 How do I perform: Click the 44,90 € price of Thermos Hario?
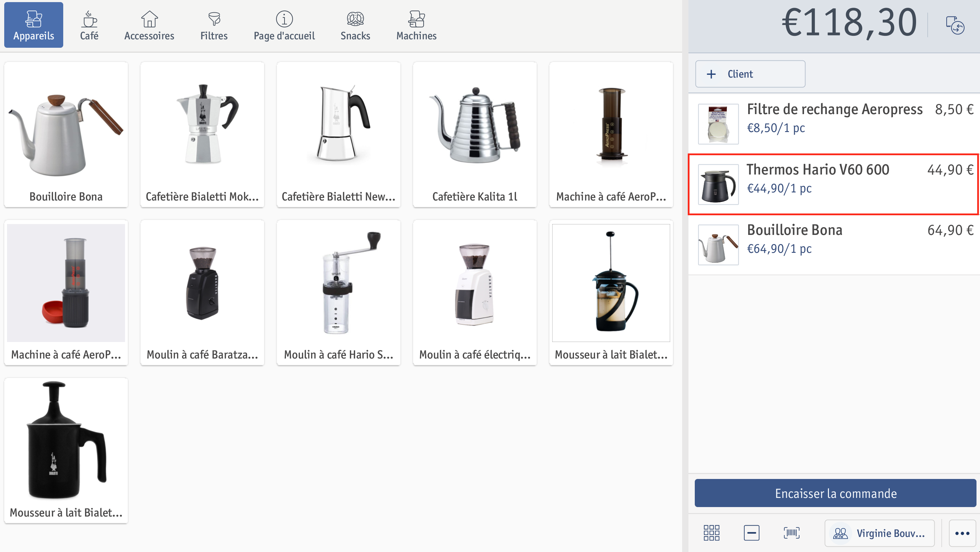pos(950,170)
